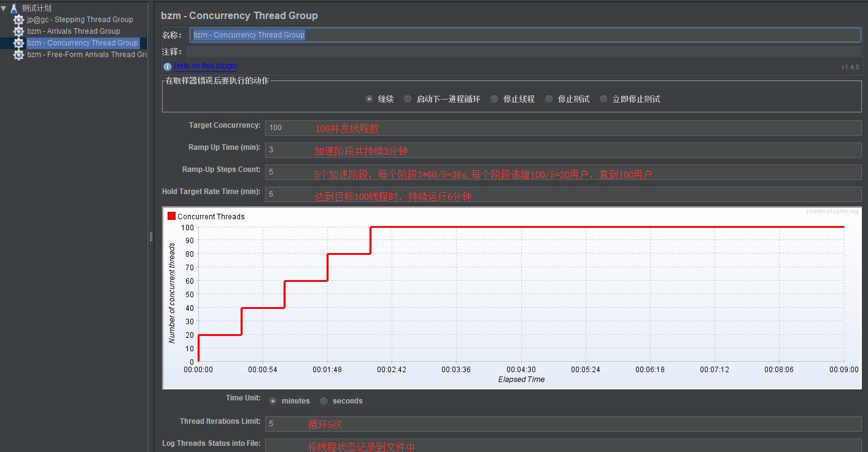Select bzm - Arrivals Thread Group node
The width and height of the screenshot is (868, 452).
74,31
